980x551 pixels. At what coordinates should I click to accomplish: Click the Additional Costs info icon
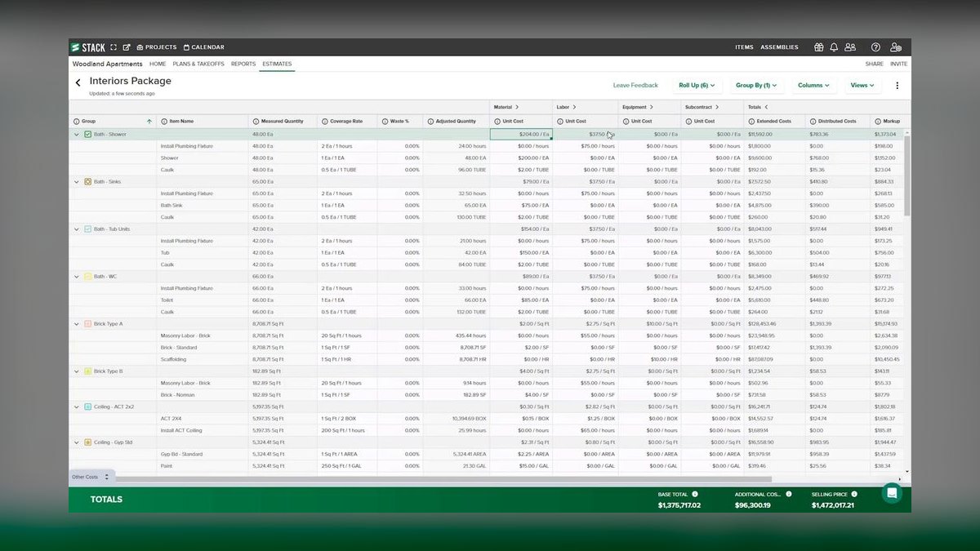click(788, 494)
